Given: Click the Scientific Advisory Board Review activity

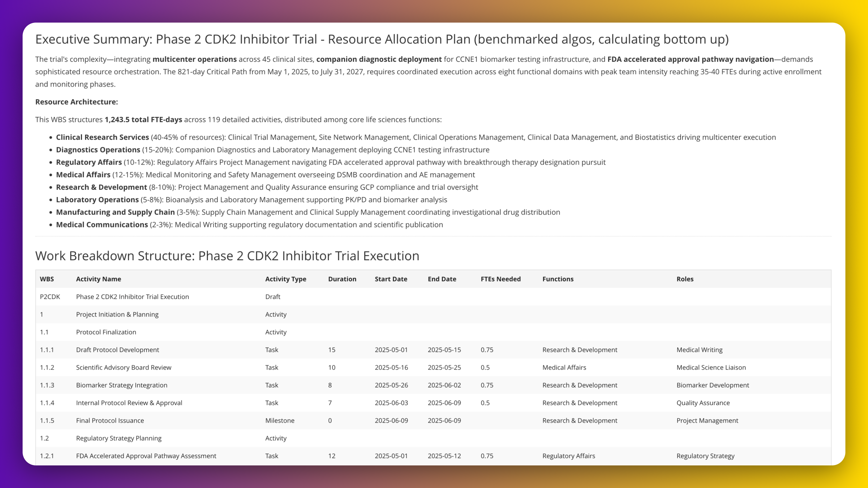Looking at the screenshot, I should [x=124, y=367].
